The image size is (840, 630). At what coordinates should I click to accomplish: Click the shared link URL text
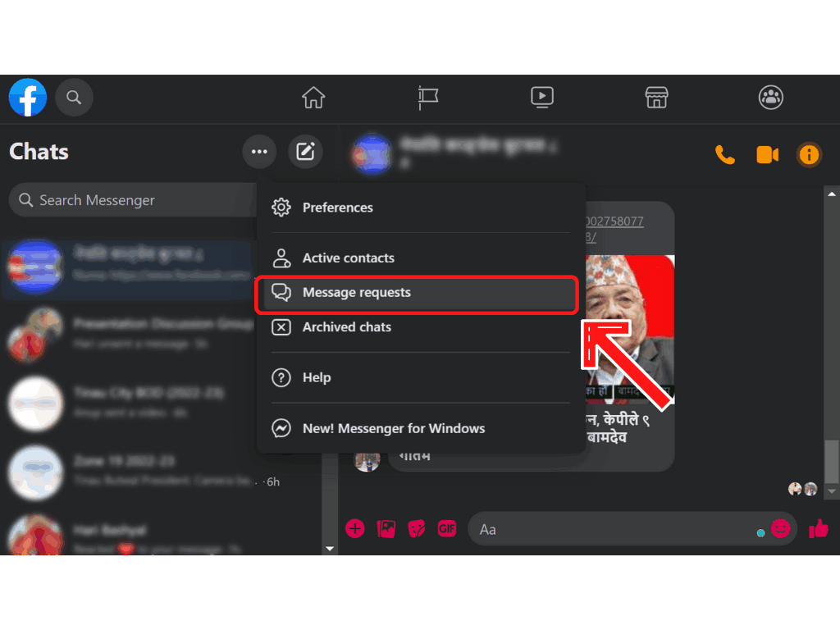pos(614,229)
